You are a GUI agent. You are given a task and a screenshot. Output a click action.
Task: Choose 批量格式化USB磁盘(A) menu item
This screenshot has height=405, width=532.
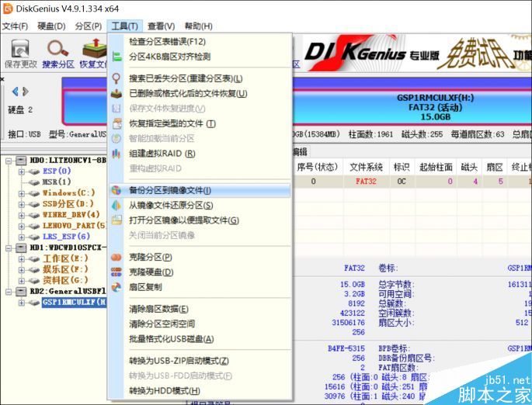[x=172, y=339]
